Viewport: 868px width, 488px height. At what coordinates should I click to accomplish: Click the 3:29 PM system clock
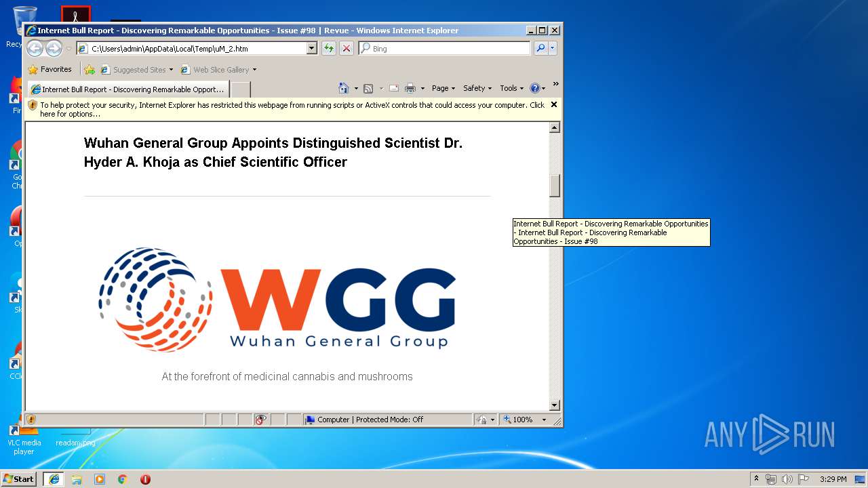(833, 479)
